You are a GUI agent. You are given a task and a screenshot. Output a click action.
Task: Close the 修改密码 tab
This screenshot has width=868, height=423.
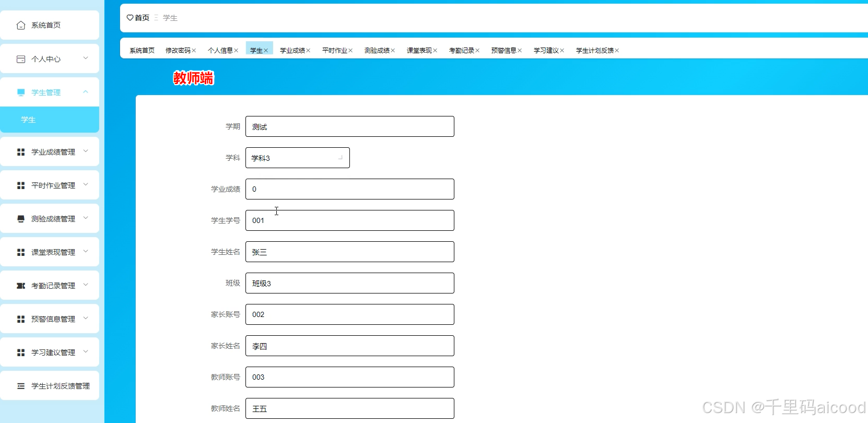click(194, 51)
